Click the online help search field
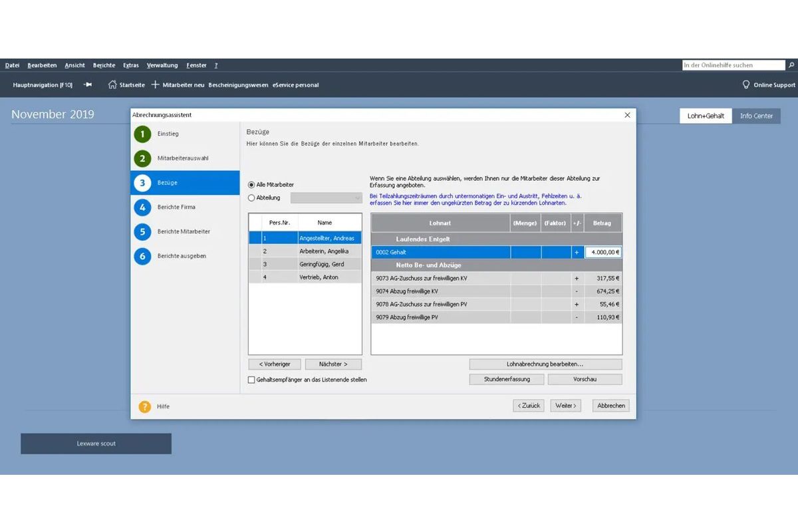The width and height of the screenshot is (798, 532). (734, 65)
